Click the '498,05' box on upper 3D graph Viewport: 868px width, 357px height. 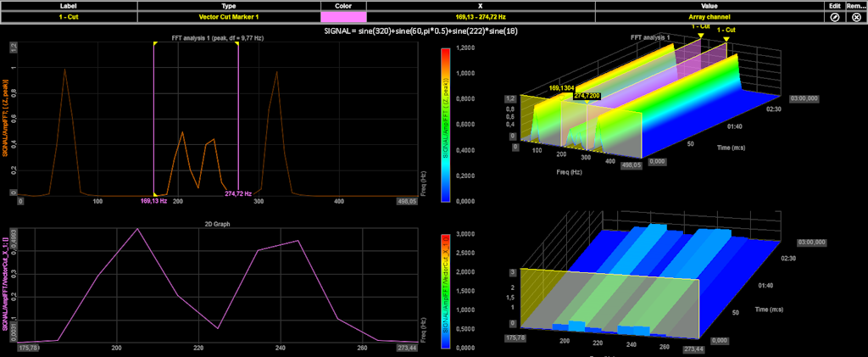click(x=629, y=164)
